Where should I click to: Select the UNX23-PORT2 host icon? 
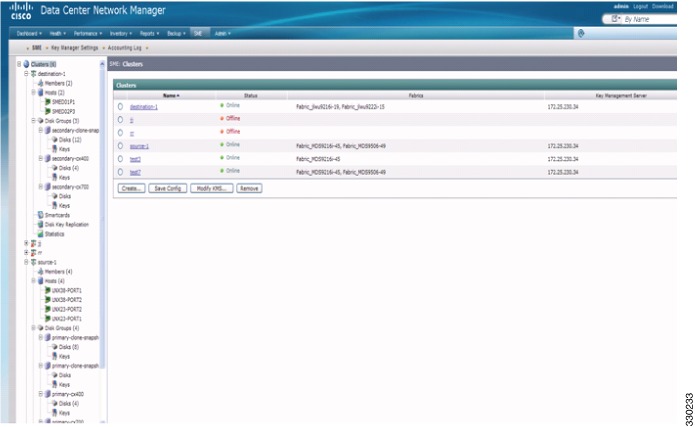(48, 309)
